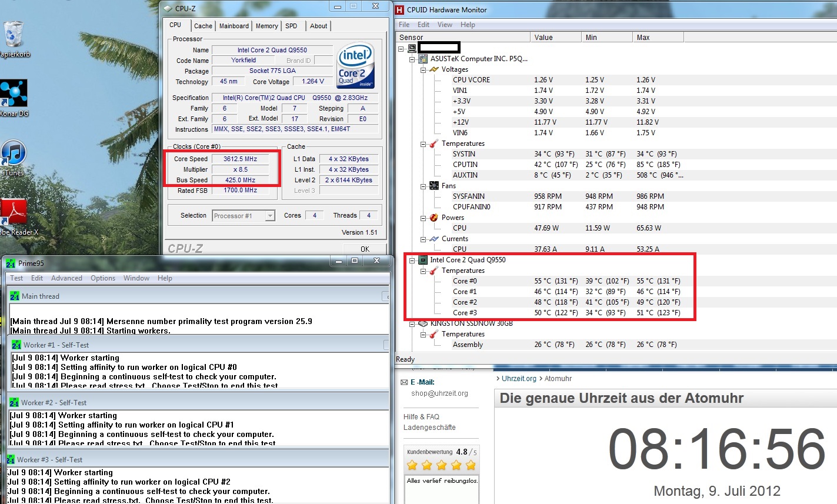
Task: Open the Window menu in Prime95
Action: pyautogui.click(x=136, y=278)
